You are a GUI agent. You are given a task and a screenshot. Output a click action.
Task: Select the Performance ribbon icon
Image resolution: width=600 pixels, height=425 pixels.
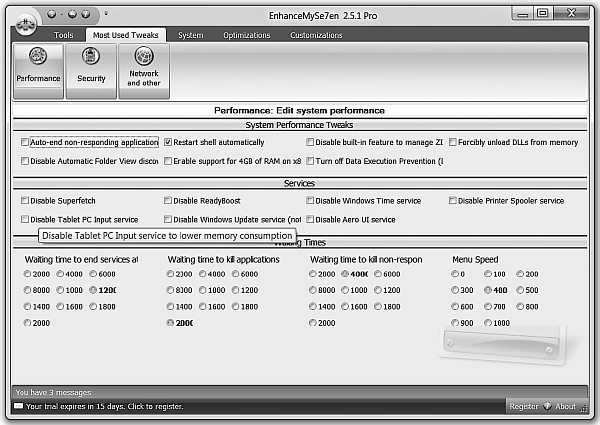38,71
